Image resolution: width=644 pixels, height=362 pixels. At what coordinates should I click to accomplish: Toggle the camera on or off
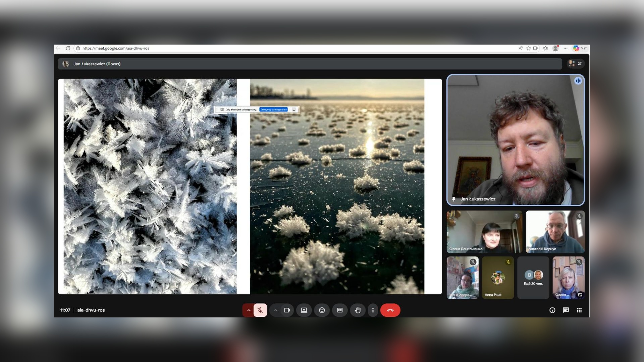(287, 310)
